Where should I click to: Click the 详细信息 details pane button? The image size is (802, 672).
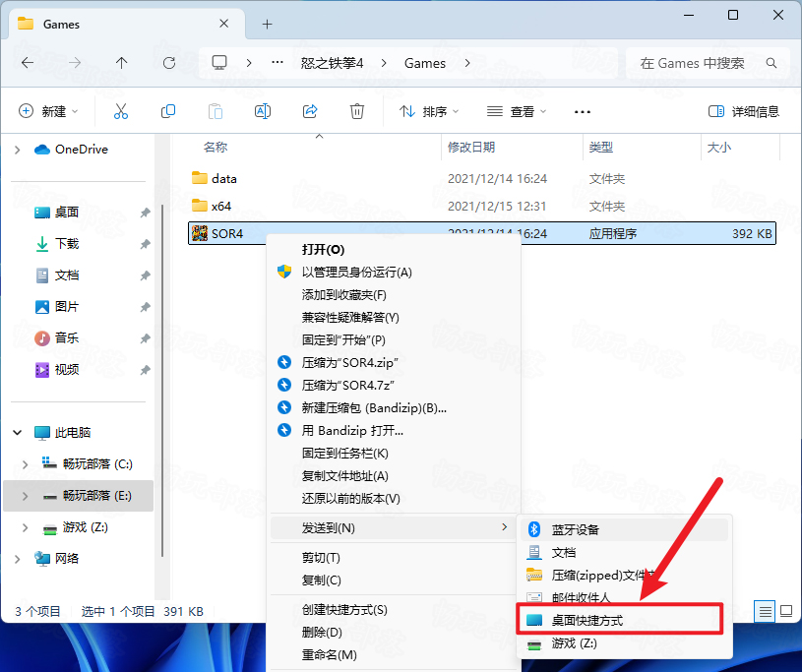744,111
